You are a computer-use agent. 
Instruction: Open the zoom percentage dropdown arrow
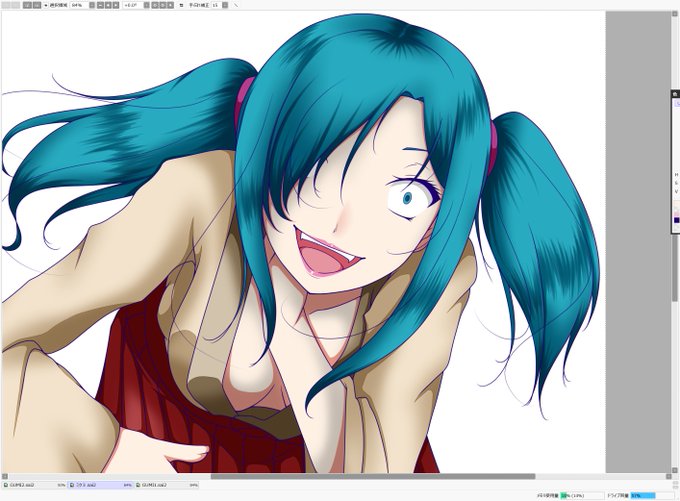[92, 5]
